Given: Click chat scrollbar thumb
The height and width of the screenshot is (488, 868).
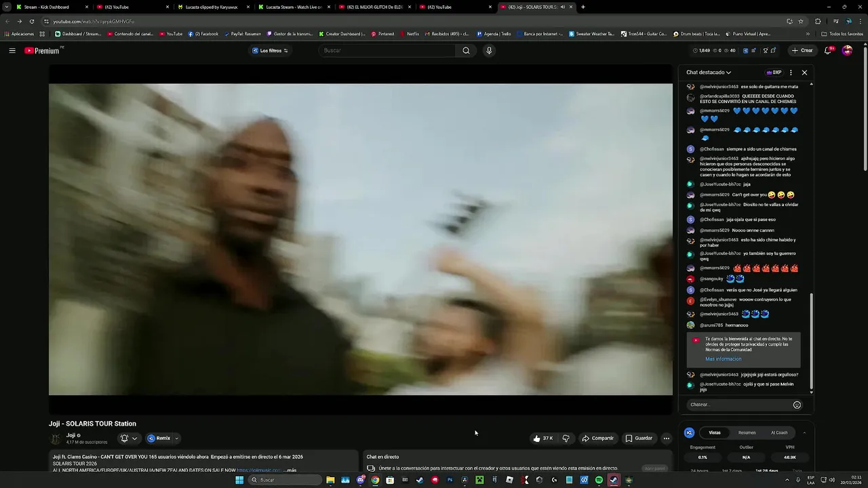Looking at the screenshot, I should (x=811, y=342).
